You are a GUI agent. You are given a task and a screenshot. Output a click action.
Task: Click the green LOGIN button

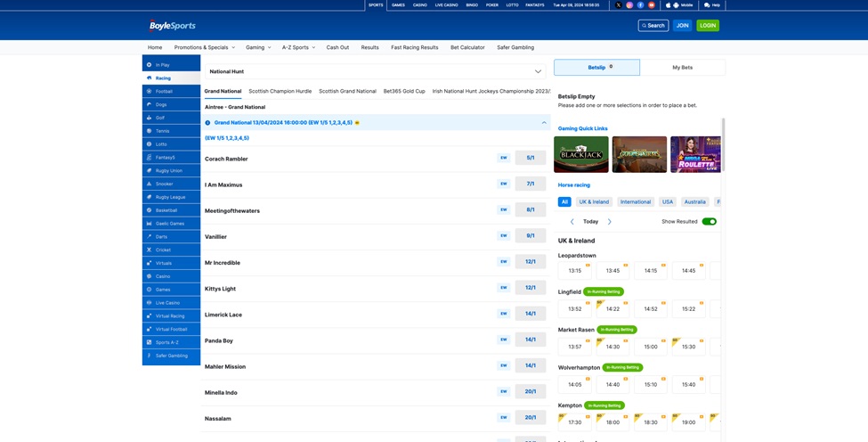[708, 25]
